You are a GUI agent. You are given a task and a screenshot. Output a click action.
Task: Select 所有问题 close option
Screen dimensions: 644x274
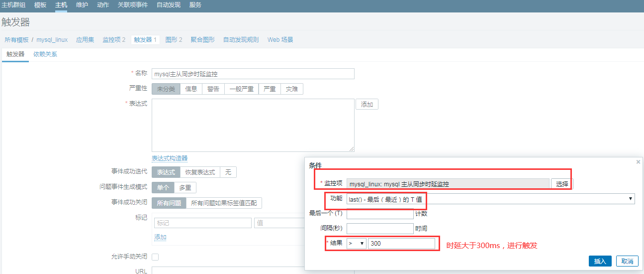click(169, 203)
